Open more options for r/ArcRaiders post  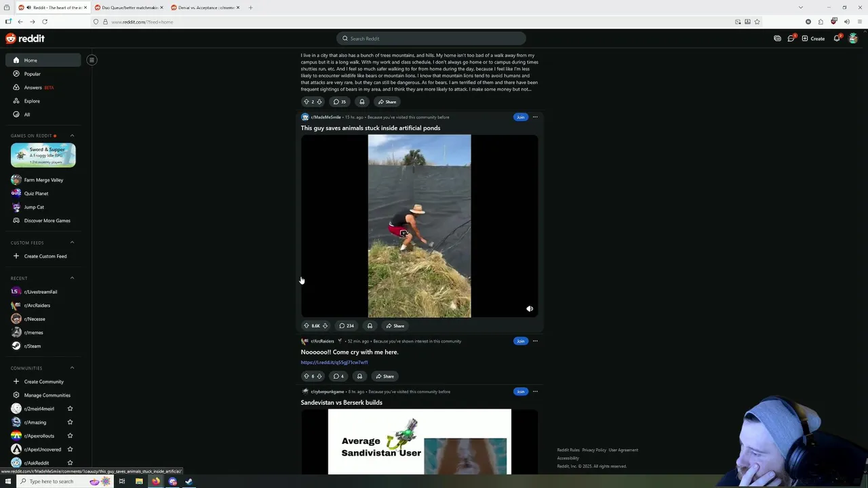coord(535,341)
